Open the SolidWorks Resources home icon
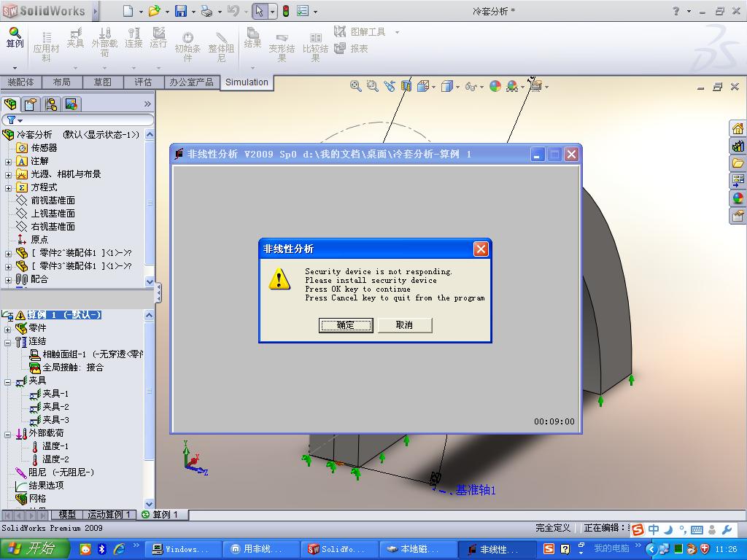 coord(738,128)
